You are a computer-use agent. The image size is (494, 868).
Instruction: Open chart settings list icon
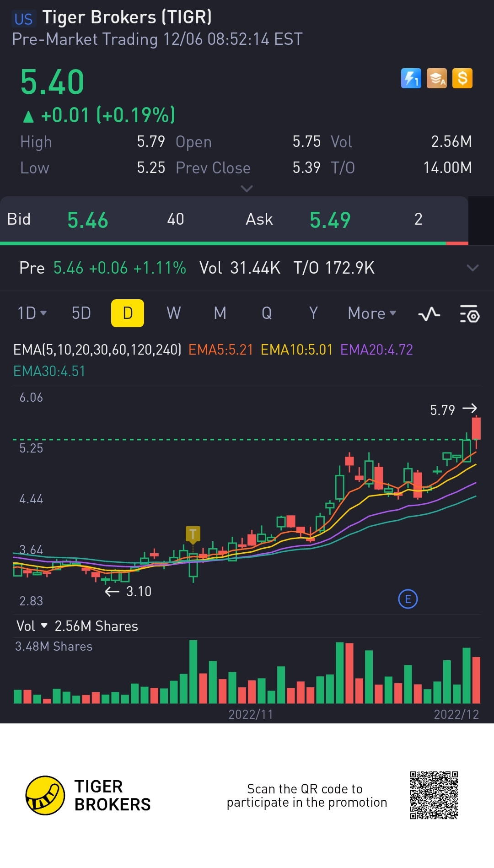(469, 314)
